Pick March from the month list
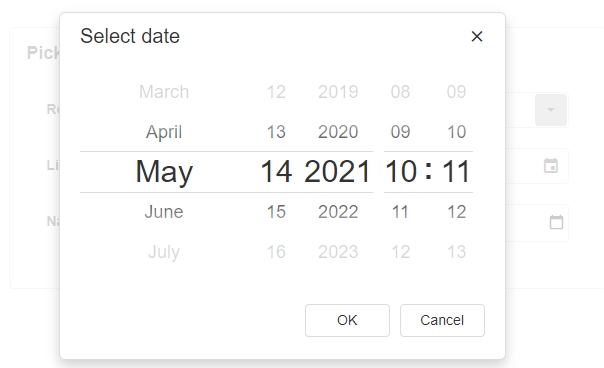Screen dimensions: 604x368 pyautogui.click(x=164, y=92)
